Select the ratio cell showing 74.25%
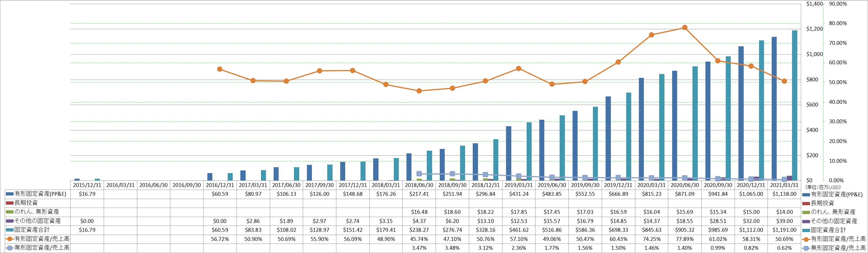The image size is (868, 253). [x=651, y=239]
